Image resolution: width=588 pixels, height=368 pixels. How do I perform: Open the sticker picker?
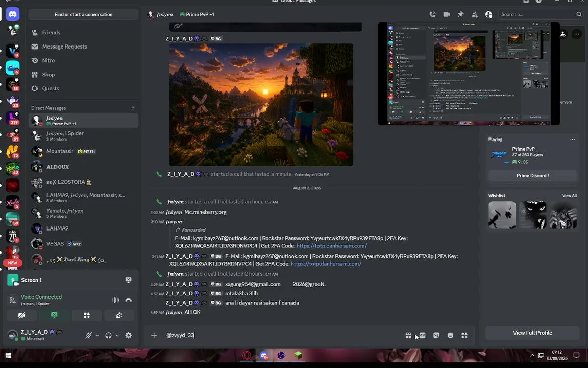tap(436, 335)
